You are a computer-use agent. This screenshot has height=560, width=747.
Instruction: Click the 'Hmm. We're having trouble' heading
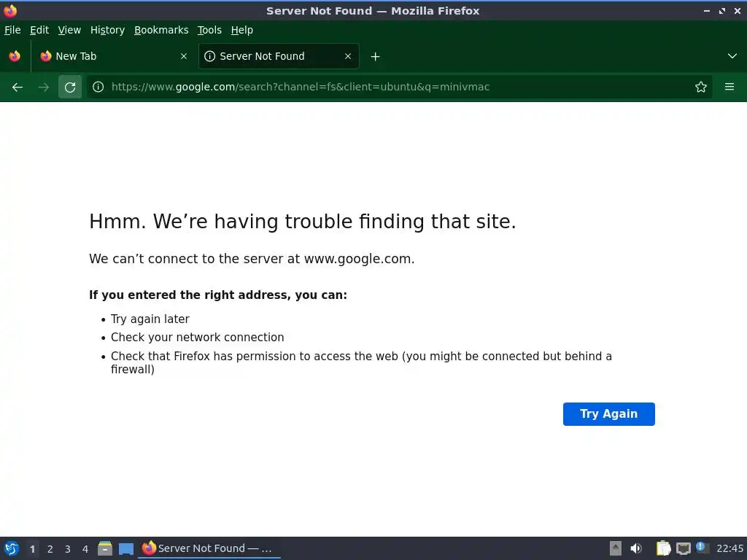coord(303,222)
